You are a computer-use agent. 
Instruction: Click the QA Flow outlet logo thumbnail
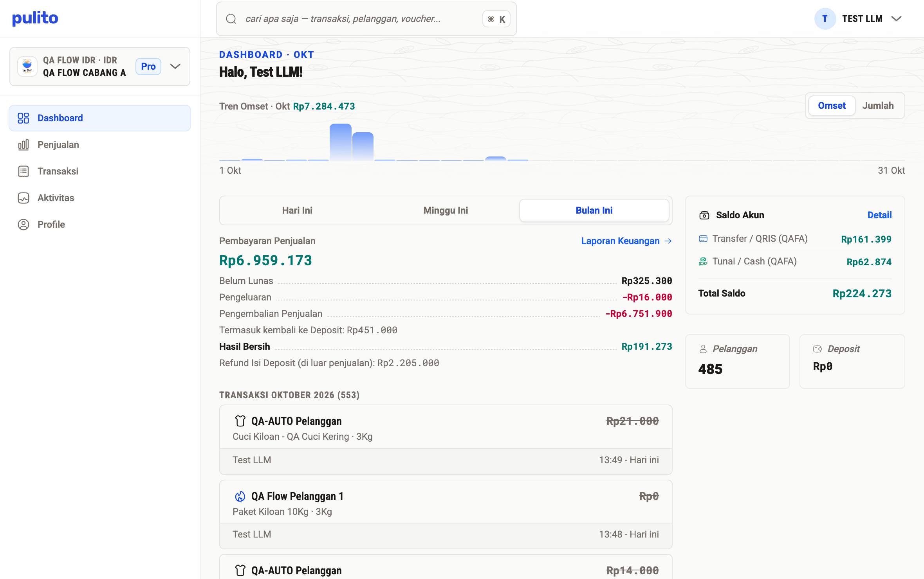[27, 67]
